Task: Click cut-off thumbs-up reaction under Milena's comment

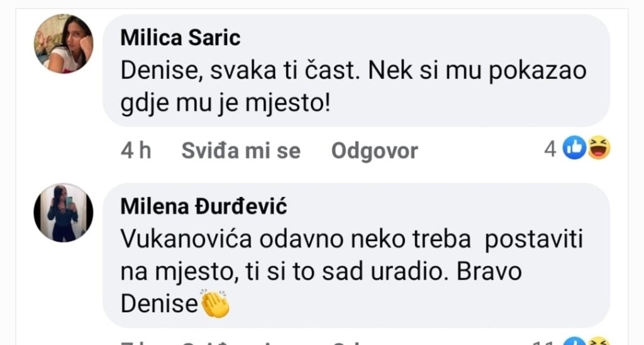Action: pyautogui.click(x=574, y=342)
